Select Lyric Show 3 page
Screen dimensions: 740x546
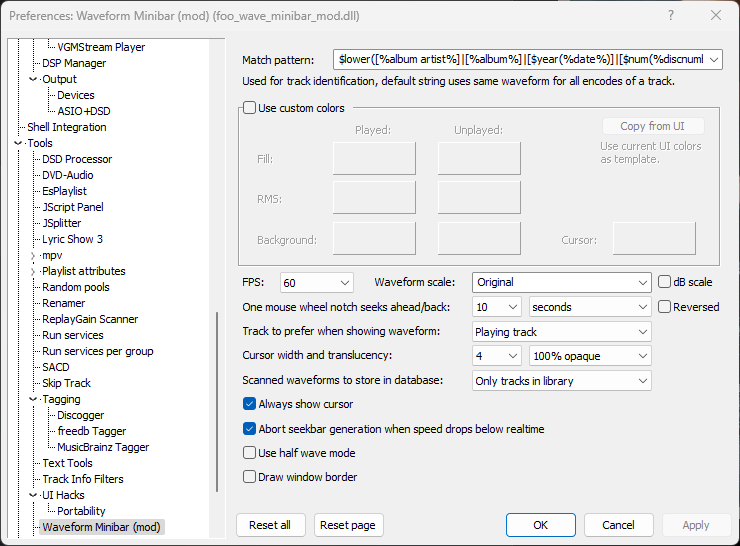(72, 239)
